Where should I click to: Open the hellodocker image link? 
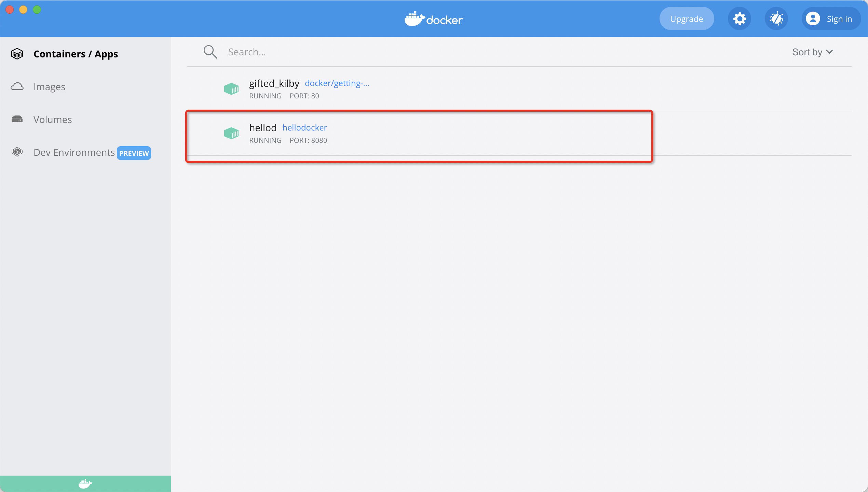click(304, 128)
